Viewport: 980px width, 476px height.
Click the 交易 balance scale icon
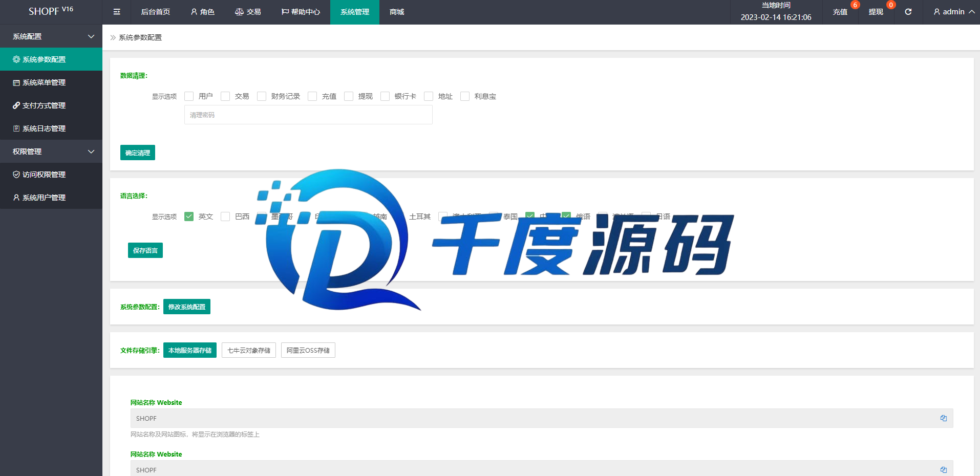239,12
